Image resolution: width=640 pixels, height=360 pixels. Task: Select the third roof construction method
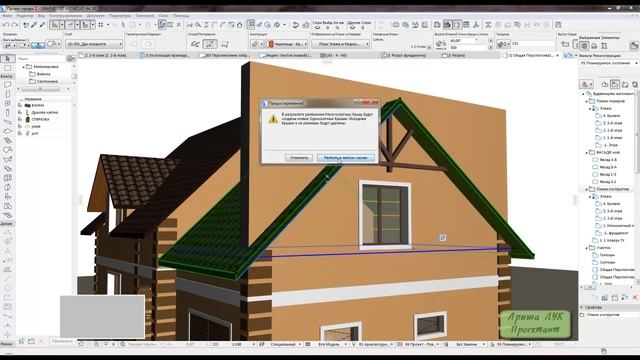click(225, 44)
